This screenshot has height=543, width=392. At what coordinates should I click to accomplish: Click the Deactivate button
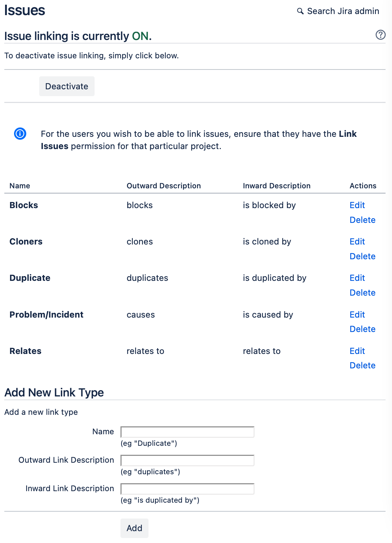67,86
